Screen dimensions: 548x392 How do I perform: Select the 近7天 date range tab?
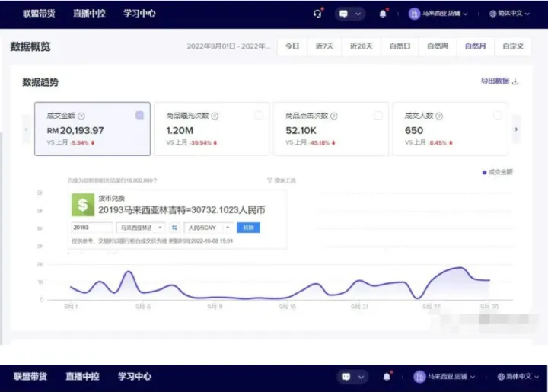(x=325, y=46)
